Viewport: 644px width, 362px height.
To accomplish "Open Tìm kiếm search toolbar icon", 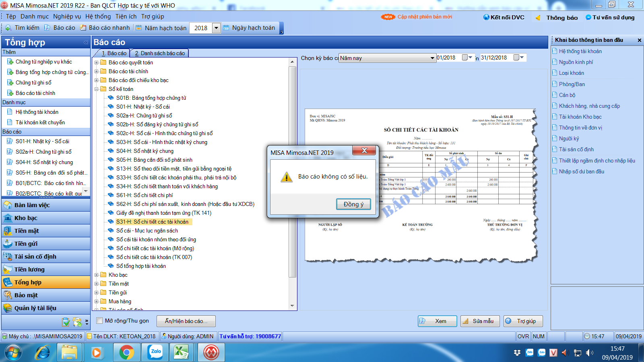I will tap(22, 28).
